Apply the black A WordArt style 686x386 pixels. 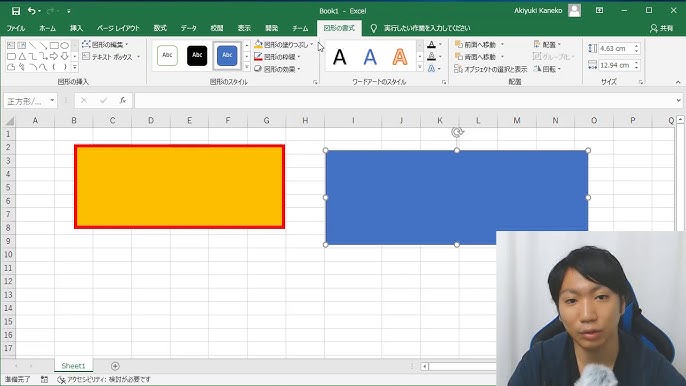pos(340,57)
